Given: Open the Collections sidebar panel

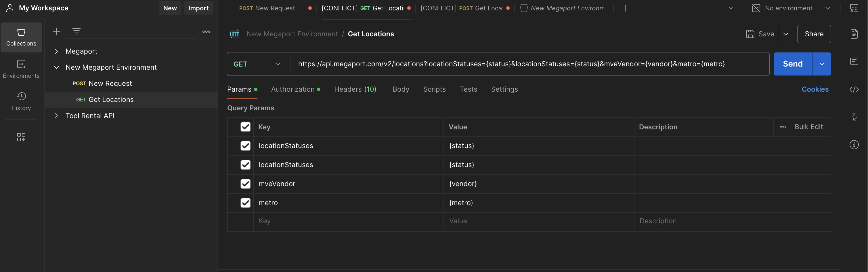Looking at the screenshot, I should pyautogui.click(x=21, y=37).
